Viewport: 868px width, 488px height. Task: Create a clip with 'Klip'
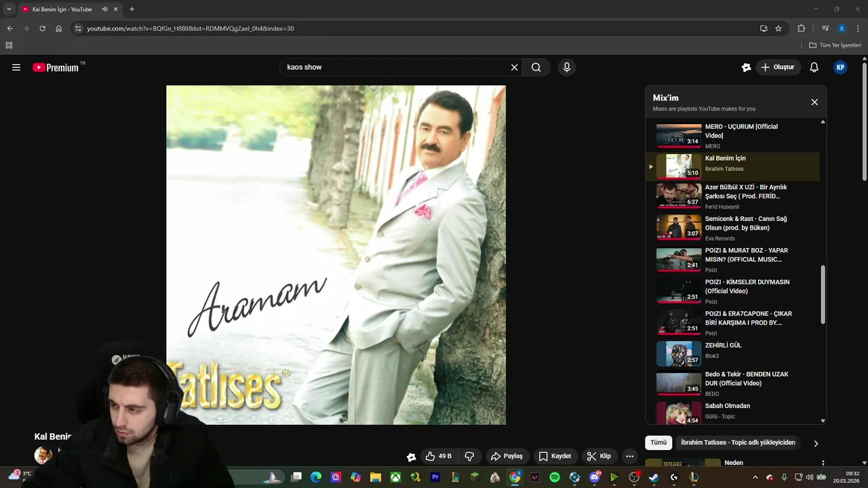coord(599,456)
